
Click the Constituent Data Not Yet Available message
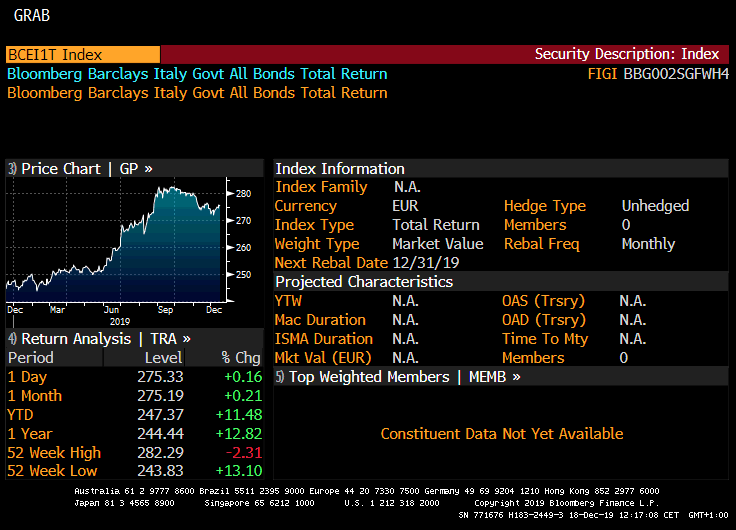click(x=502, y=434)
